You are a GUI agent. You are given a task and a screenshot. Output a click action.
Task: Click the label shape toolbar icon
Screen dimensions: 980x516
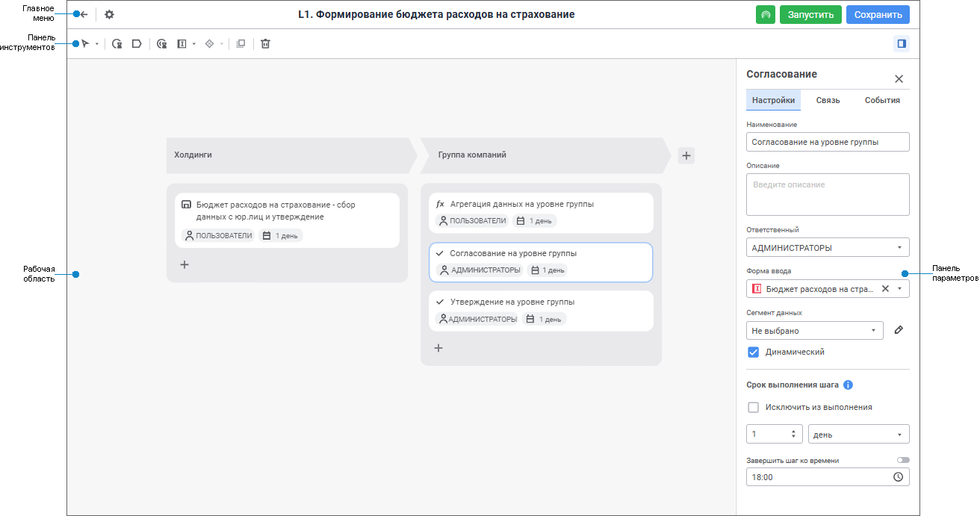click(137, 43)
